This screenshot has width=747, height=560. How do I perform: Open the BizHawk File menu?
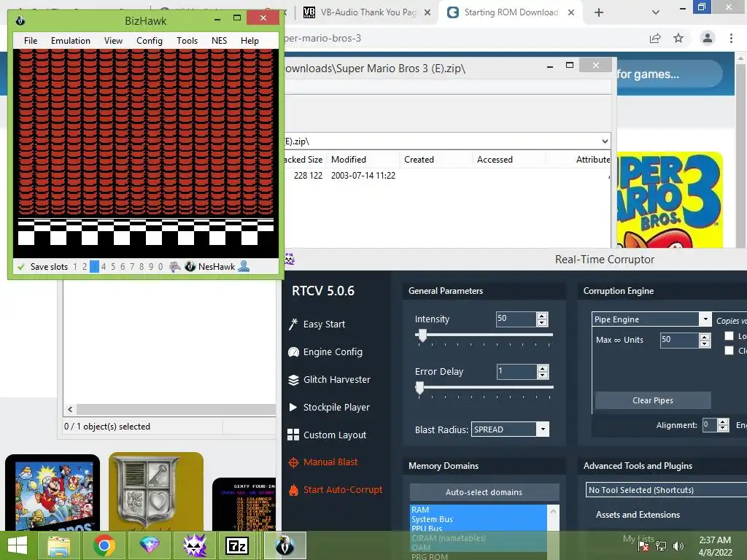pyautogui.click(x=31, y=41)
